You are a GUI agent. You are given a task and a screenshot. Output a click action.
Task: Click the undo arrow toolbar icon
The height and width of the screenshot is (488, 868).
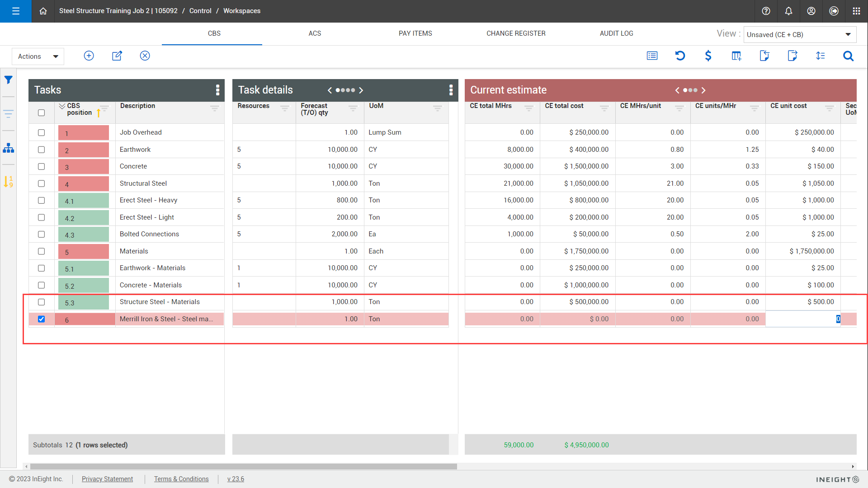click(680, 56)
